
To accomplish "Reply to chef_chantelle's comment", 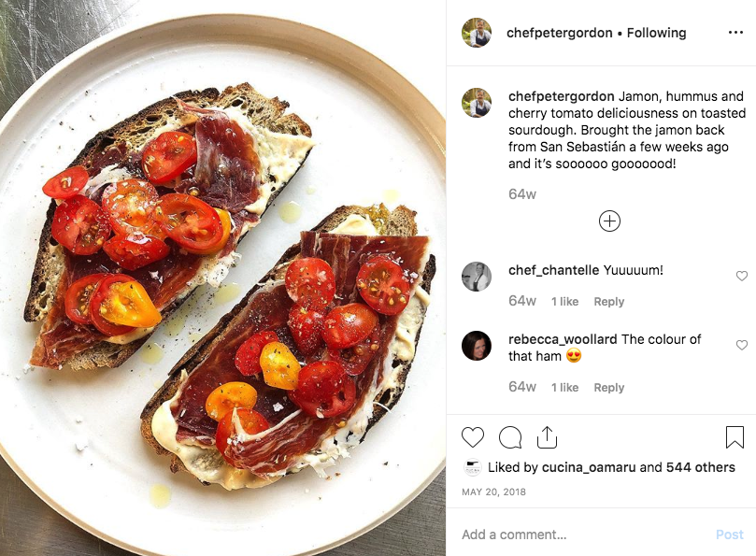I will 609,301.
